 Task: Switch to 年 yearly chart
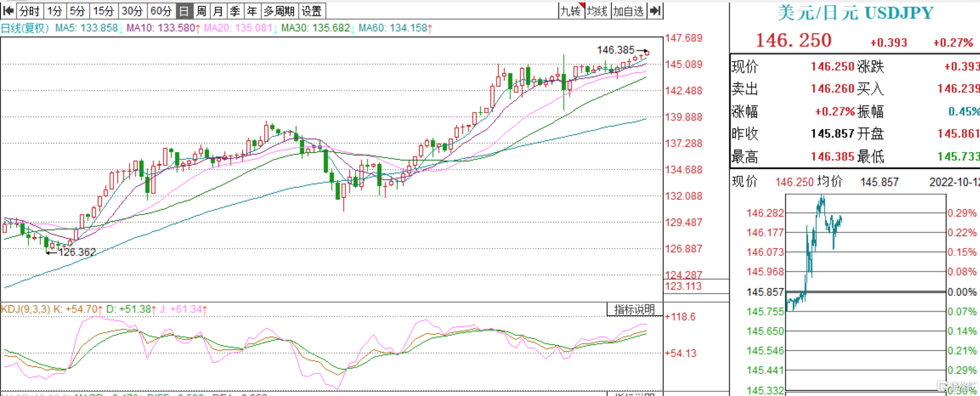pyautogui.click(x=252, y=11)
